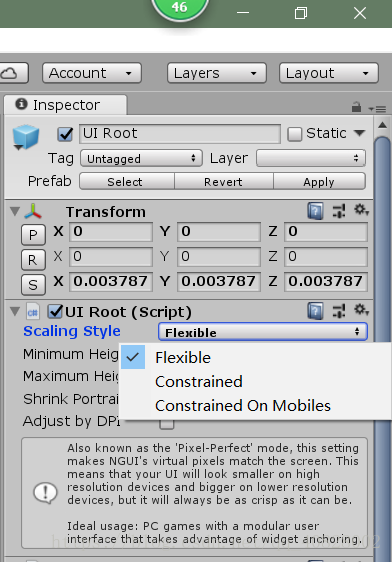Open the Layers dropdown
Image resolution: width=392 pixels, height=562 pixels.
coord(217,73)
